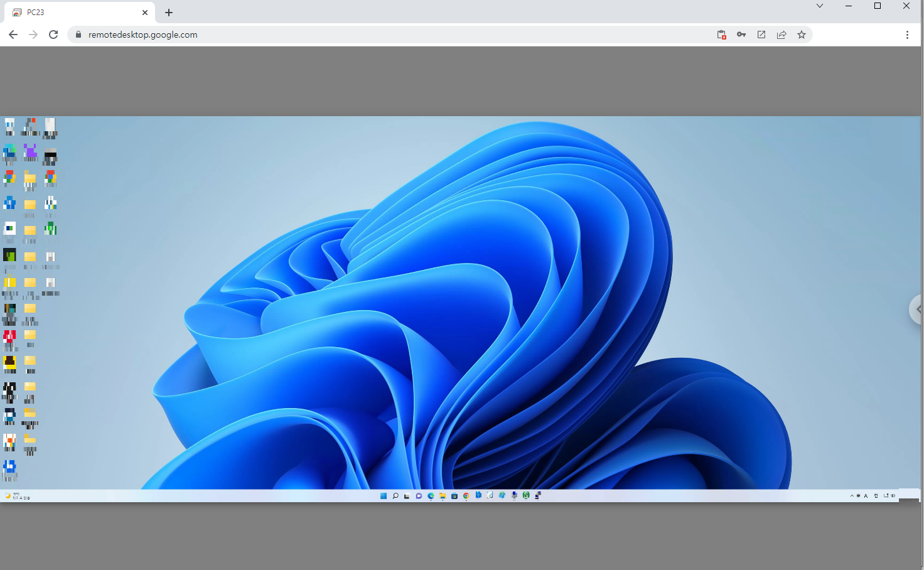The height and width of the screenshot is (570, 924).
Task: Click the address bar URL remotedesktop.google.com
Action: 143,35
